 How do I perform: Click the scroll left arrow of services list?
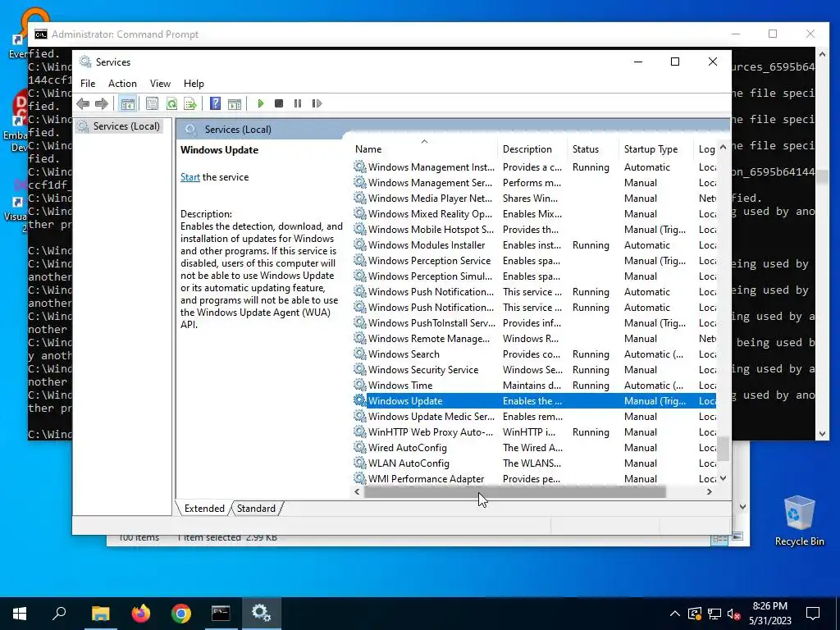tap(358, 492)
